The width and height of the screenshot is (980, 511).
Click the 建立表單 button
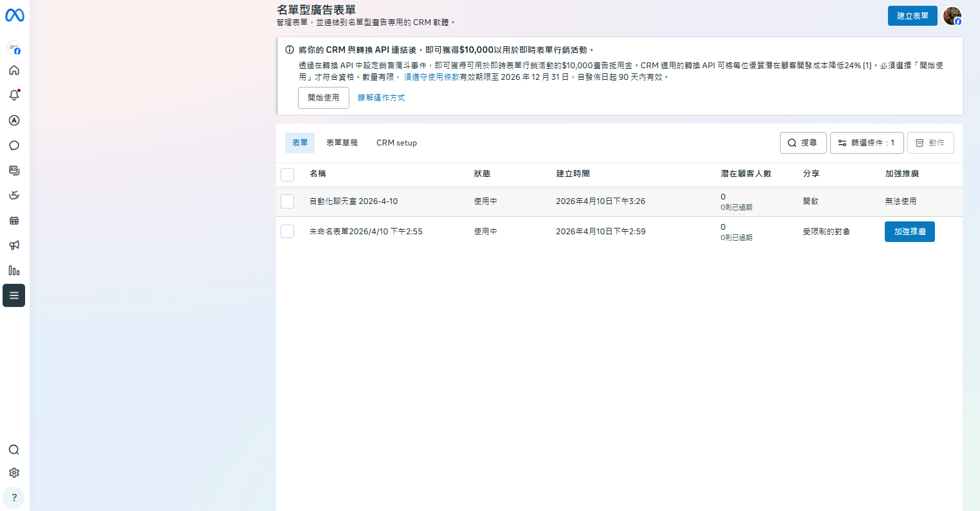tap(912, 16)
